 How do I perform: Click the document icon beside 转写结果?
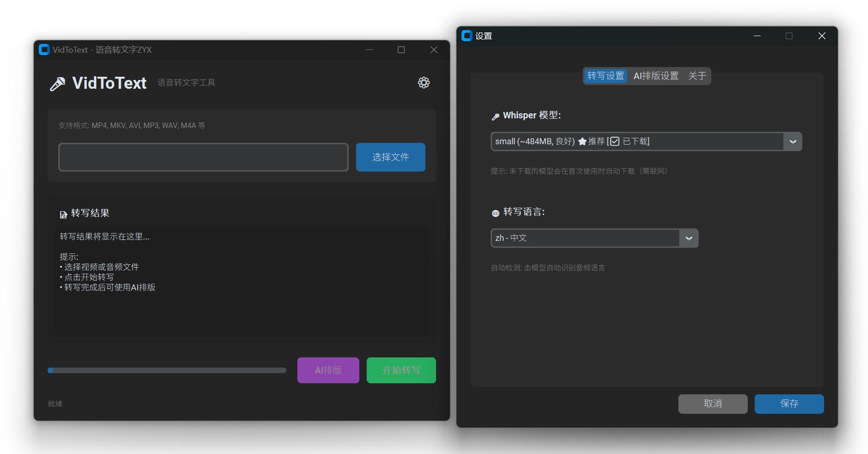[x=63, y=215]
